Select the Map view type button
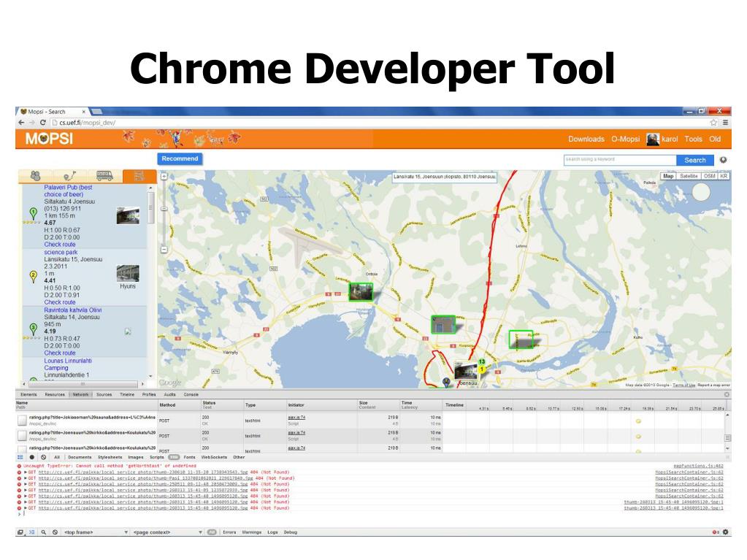This screenshot has width=747, height=560. [x=668, y=176]
